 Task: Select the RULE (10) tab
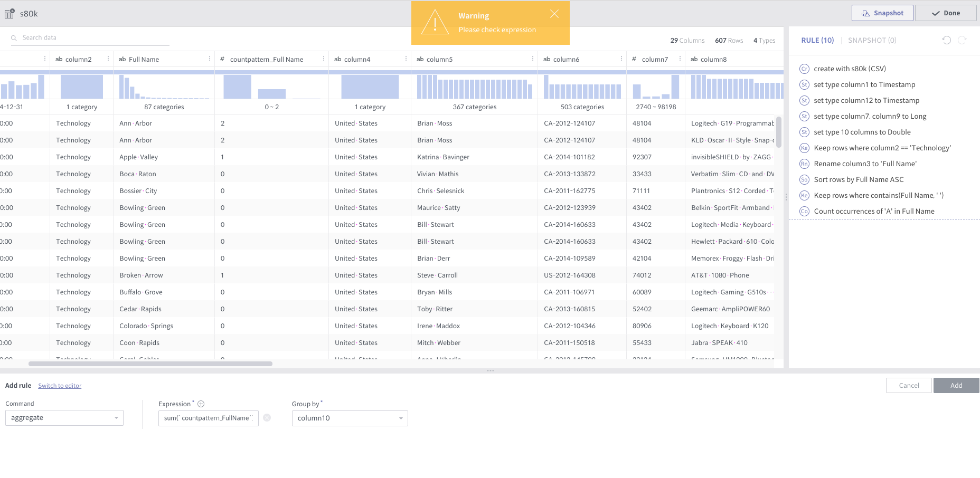(x=817, y=40)
